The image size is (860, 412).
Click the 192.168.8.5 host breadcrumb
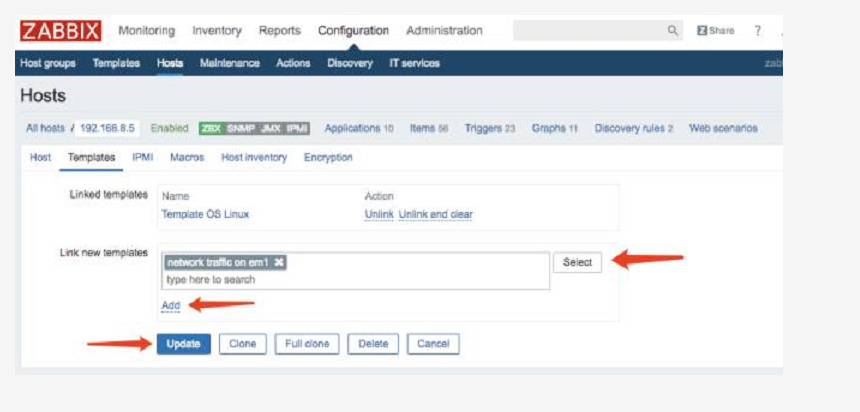click(x=107, y=128)
